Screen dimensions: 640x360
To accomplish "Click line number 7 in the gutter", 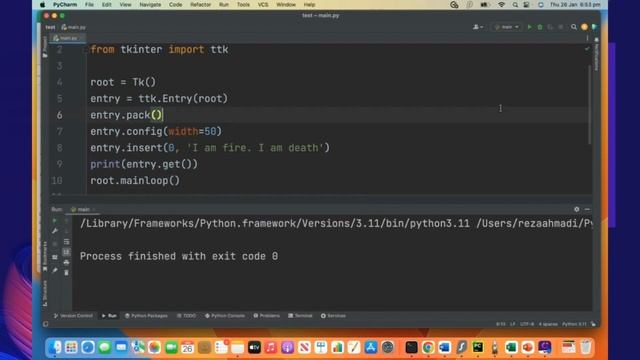I will (x=60, y=131).
